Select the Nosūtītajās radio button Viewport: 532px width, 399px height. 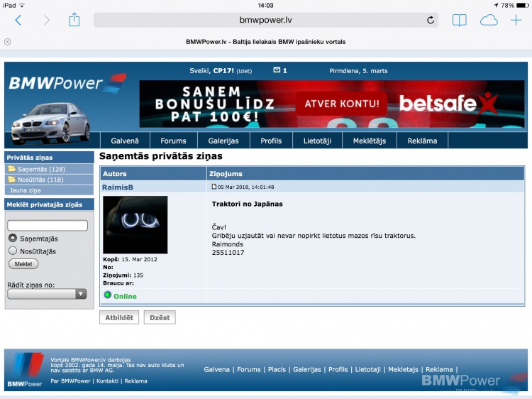click(x=13, y=251)
